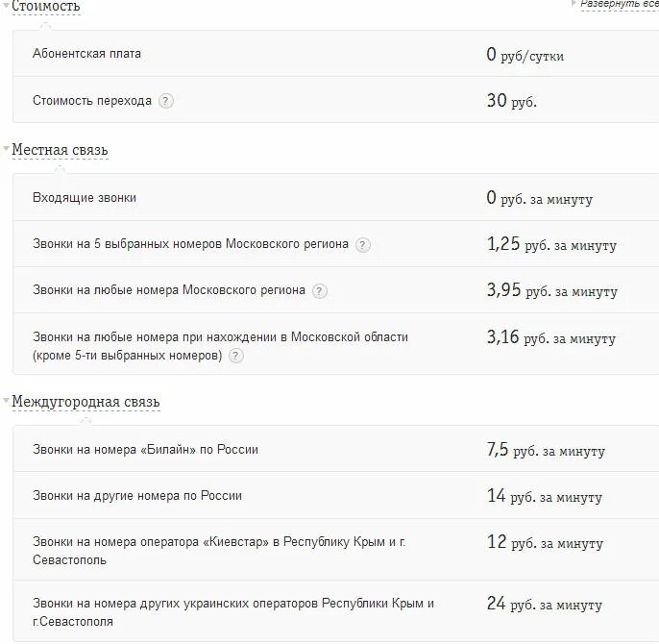This screenshot has width=659, height=644.
Task: Collapse the Стоимость section header
Action: 45,7
